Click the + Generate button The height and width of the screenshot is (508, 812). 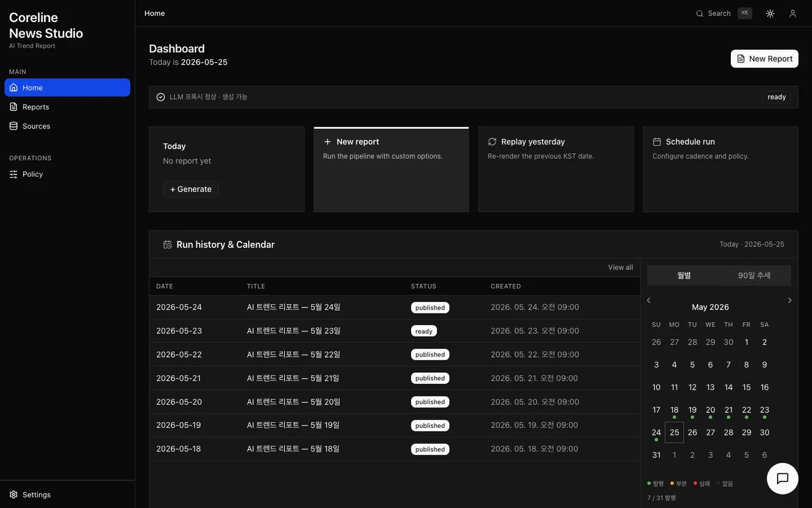tap(191, 189)
